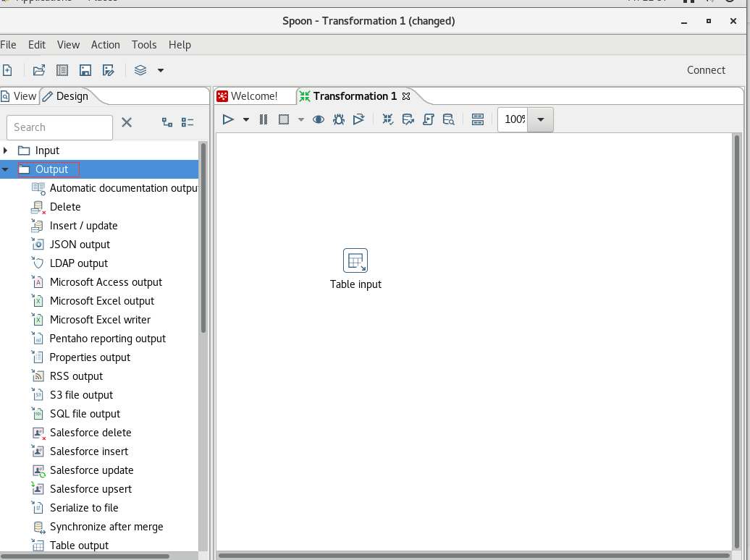Select the Table input step on canvas
This screenshot has width=750, height=560.
pos(355,260)
